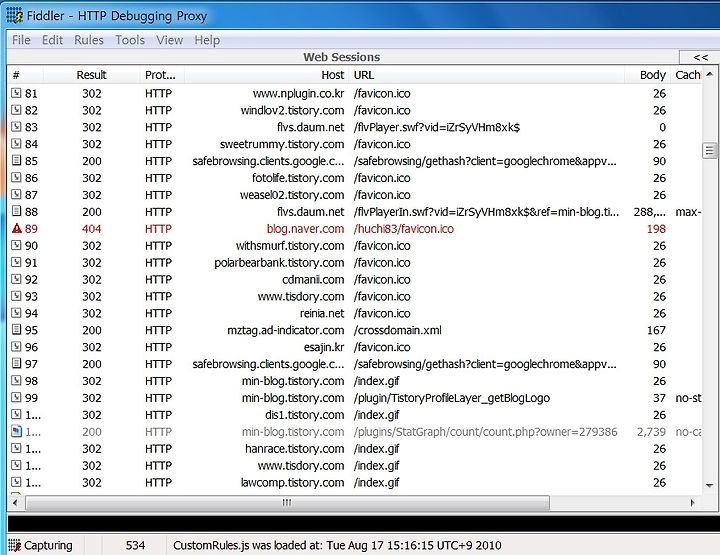The width and height of the screenshot is (720, 555).
Task: Click redirect icon of hanrace.tistory.com row
Action: (x=16, y=448)
